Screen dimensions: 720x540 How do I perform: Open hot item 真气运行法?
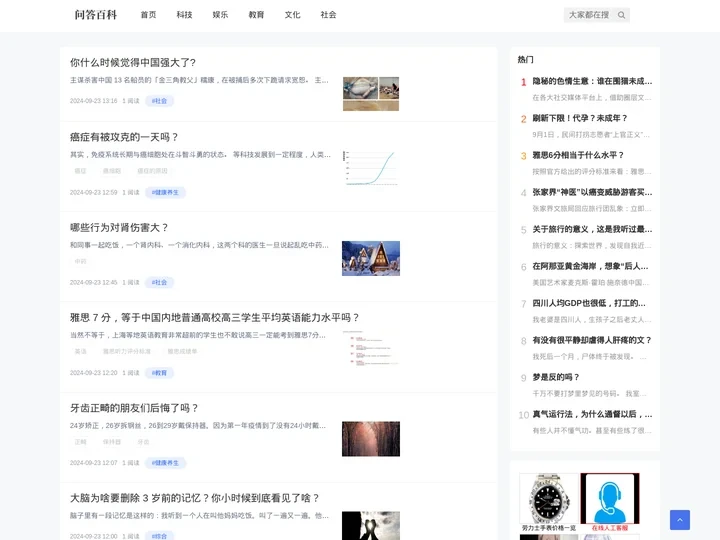click(x=592, y=414)
